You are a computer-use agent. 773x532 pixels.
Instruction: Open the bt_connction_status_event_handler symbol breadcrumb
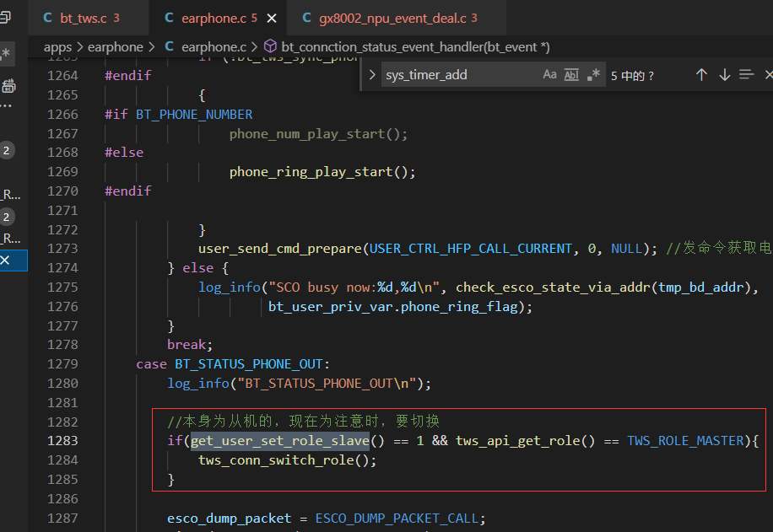click(x=408, y=47)
